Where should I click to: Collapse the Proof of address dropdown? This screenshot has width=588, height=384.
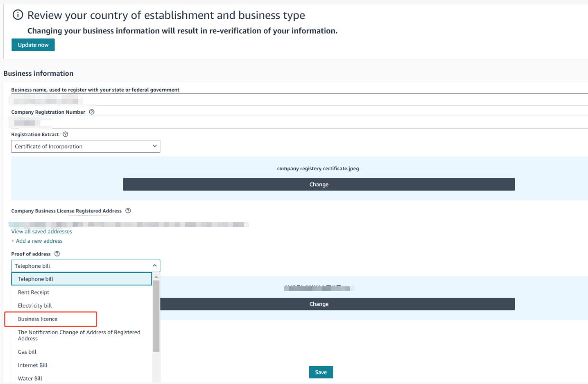tap(85, 266)
